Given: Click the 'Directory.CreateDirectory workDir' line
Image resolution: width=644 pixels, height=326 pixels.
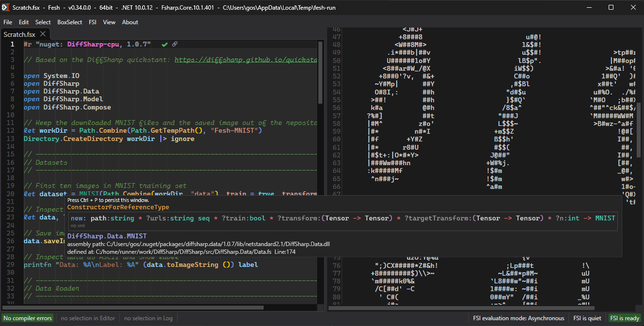Looking at the screenshot, I should (x=109, y=139).
